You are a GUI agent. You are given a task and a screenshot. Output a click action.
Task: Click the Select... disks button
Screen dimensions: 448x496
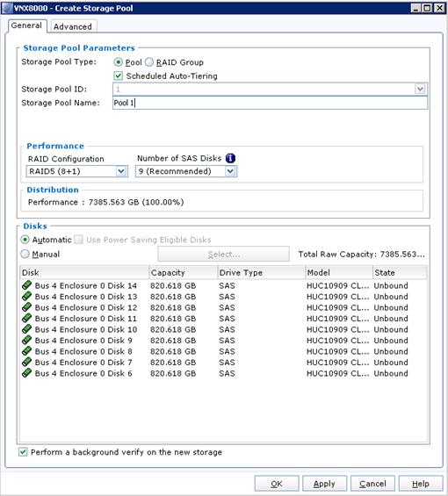click(x=223, y=254)
